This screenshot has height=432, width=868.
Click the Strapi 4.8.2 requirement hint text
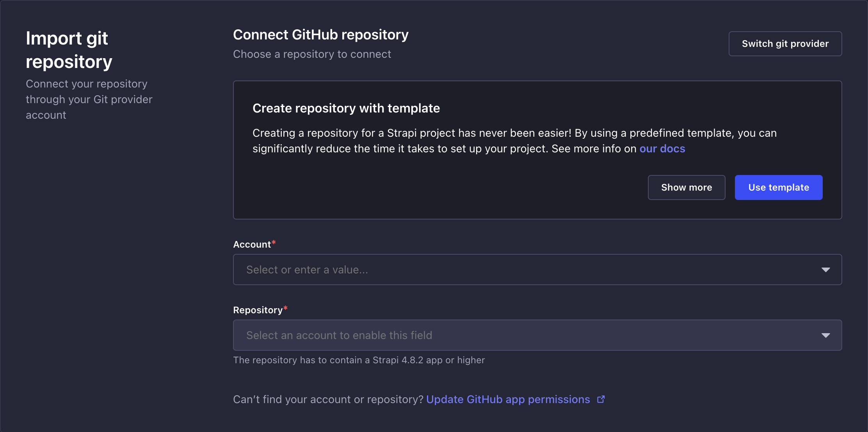click(359, 360)
